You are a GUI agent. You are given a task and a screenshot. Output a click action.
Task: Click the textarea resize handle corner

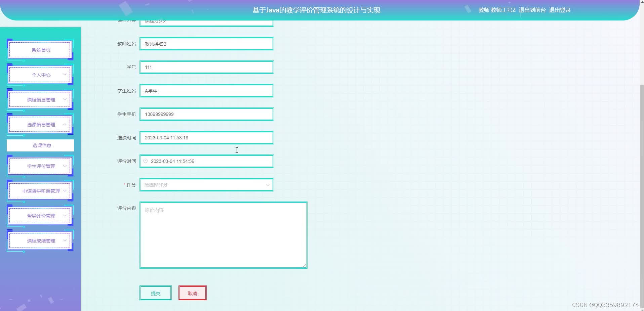[305, 266]
